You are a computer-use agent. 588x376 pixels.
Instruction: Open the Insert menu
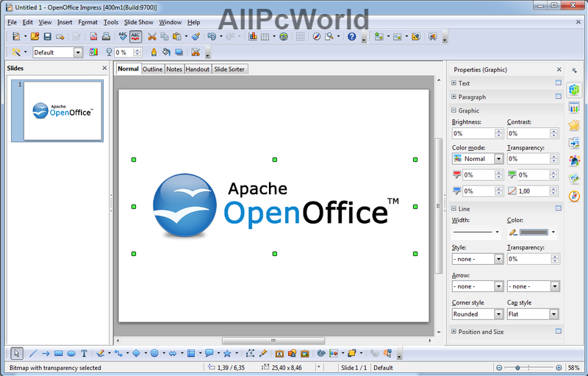point(65,22)
